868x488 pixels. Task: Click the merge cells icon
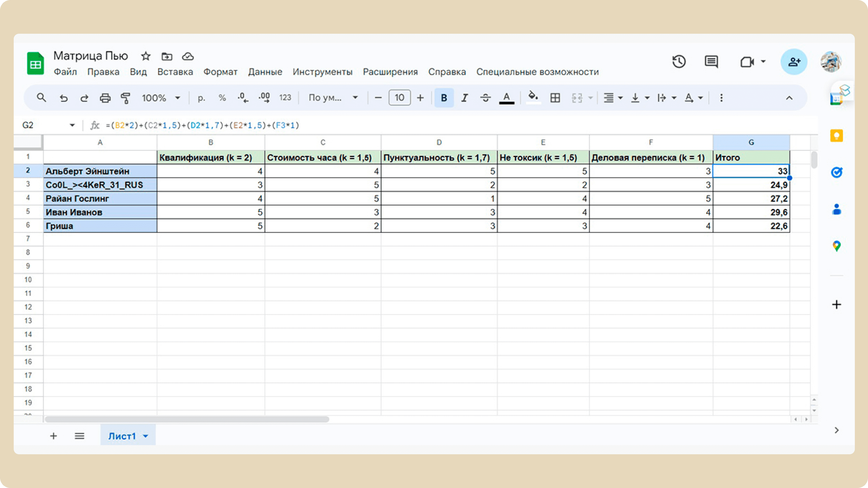[577, 98]
